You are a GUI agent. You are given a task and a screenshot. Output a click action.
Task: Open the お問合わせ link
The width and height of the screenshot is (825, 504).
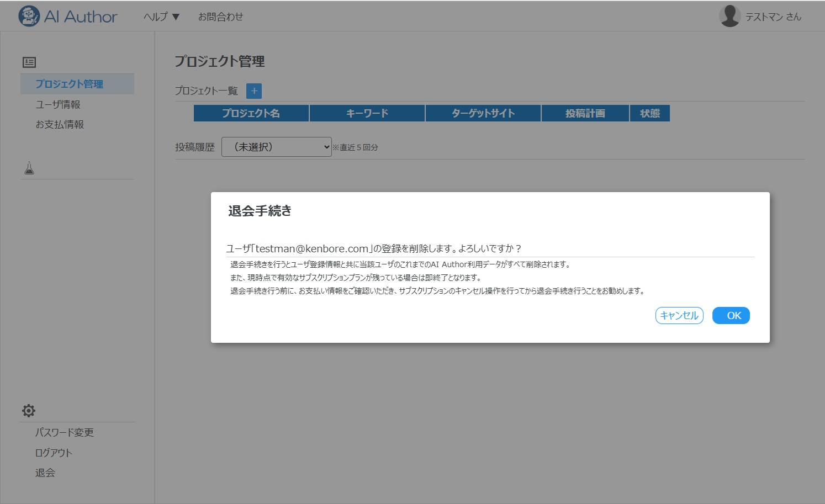[x=220, y=17]
